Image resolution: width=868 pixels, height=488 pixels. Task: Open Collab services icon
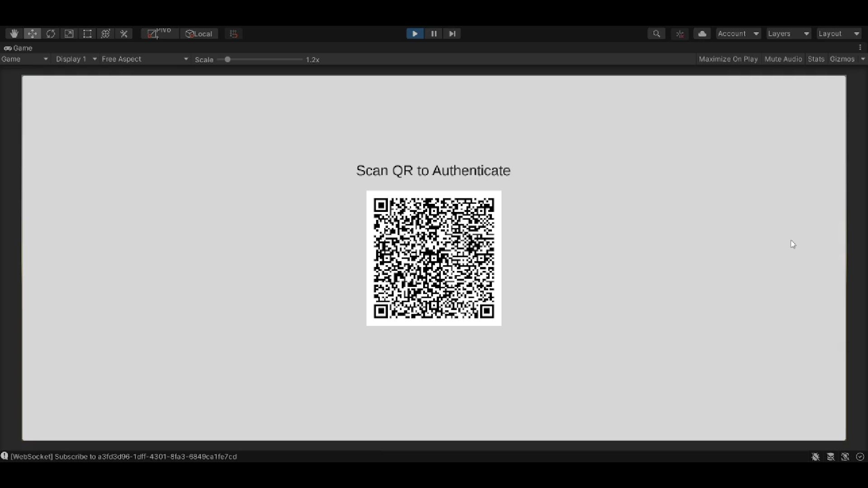680,34
